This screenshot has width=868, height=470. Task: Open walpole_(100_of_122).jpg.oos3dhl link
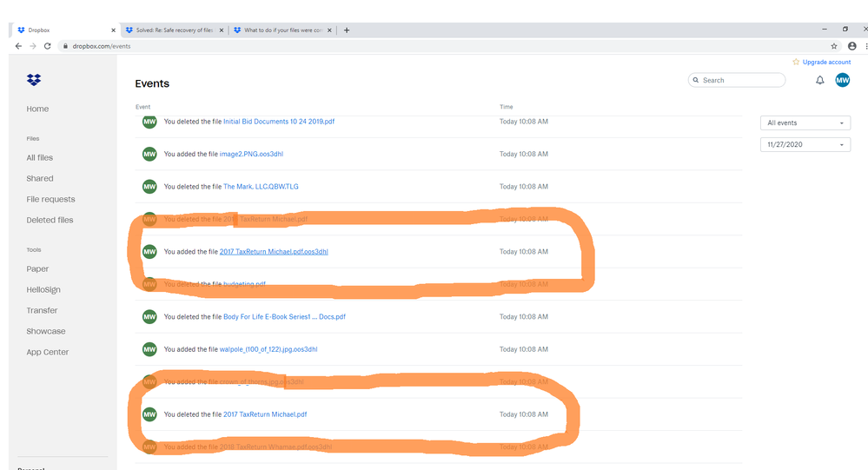tap(268, 349)
